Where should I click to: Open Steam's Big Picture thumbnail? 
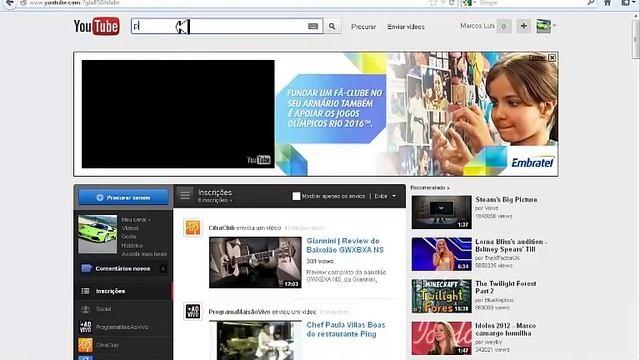point(441,212)
